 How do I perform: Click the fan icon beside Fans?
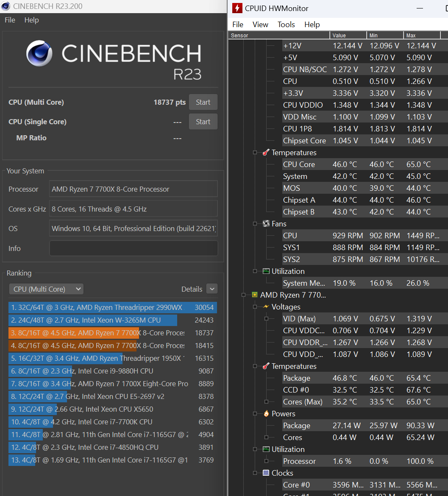266,224
